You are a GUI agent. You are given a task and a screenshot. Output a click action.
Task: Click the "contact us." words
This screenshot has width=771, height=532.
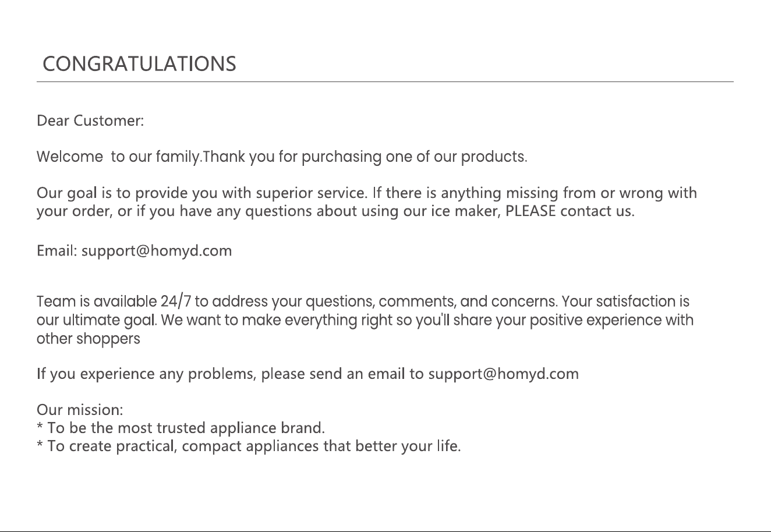[x=597, y=211]
